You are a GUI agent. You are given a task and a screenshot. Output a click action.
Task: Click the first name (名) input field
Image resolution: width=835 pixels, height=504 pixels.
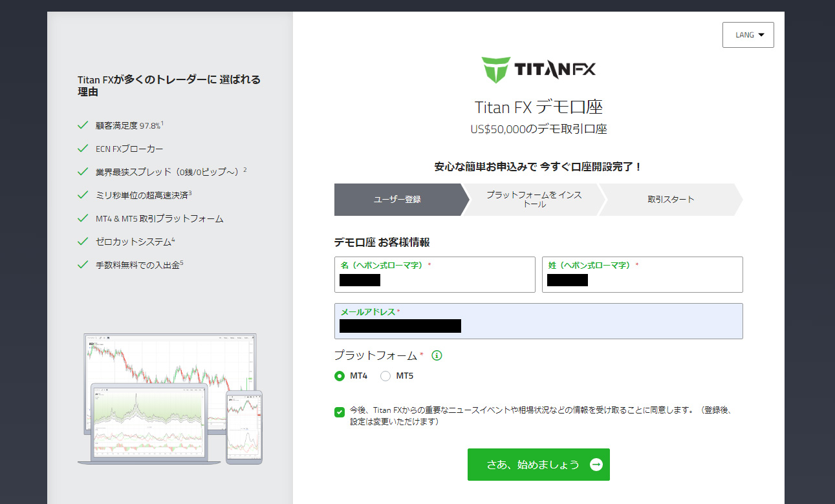(x=435, y=275)
